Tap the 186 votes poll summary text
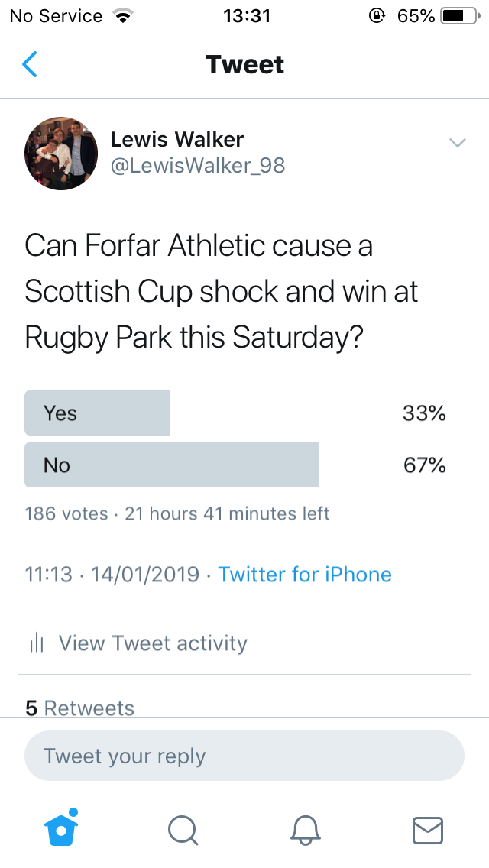 (x=66, y=513)
